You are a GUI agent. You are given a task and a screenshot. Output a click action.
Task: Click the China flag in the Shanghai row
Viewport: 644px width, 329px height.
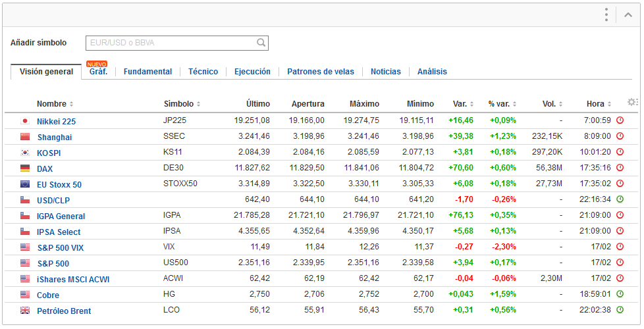pos(25,136)
